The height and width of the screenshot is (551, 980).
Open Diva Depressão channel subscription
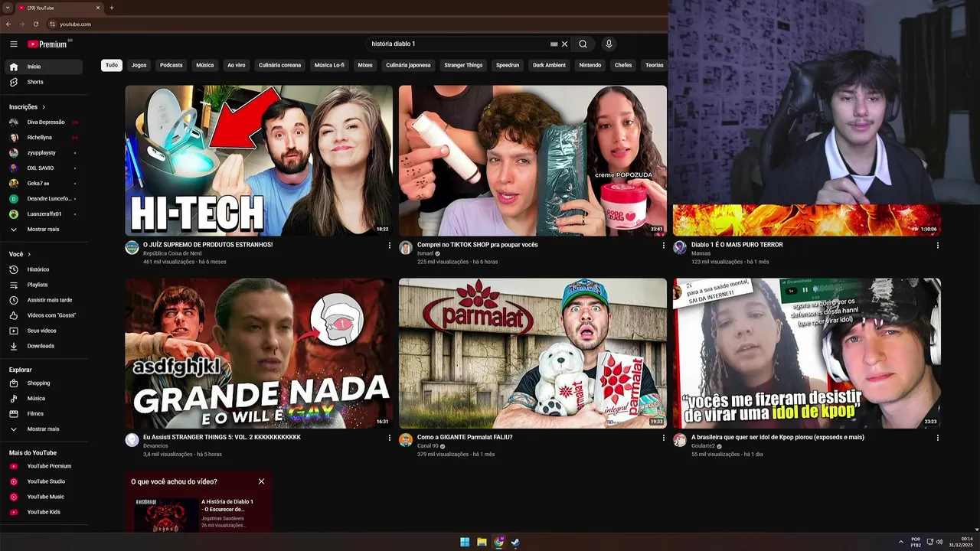coord(43,122)
